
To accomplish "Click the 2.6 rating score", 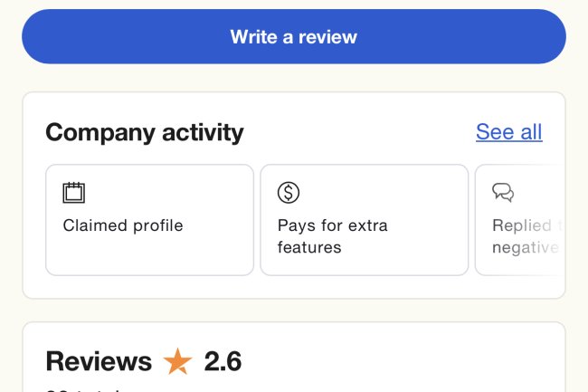I will pos(223,362).
